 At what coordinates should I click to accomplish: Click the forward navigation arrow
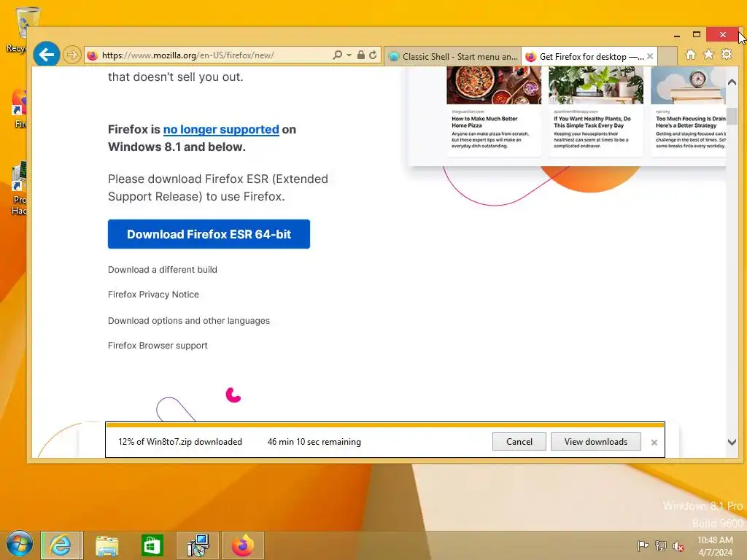[72, 55]
